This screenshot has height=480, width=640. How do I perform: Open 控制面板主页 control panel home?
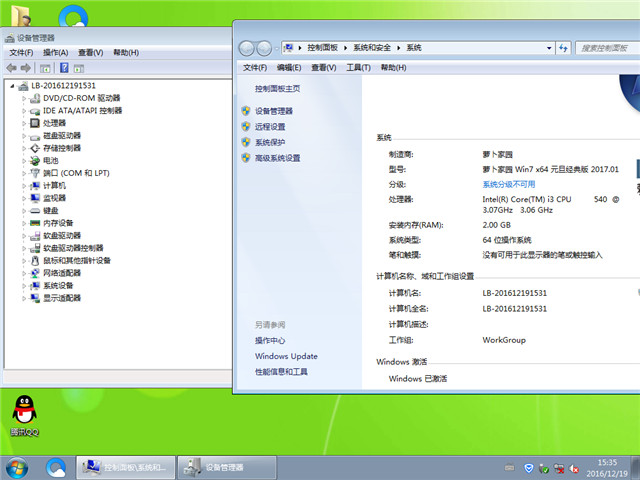click(x=278, y=89)
